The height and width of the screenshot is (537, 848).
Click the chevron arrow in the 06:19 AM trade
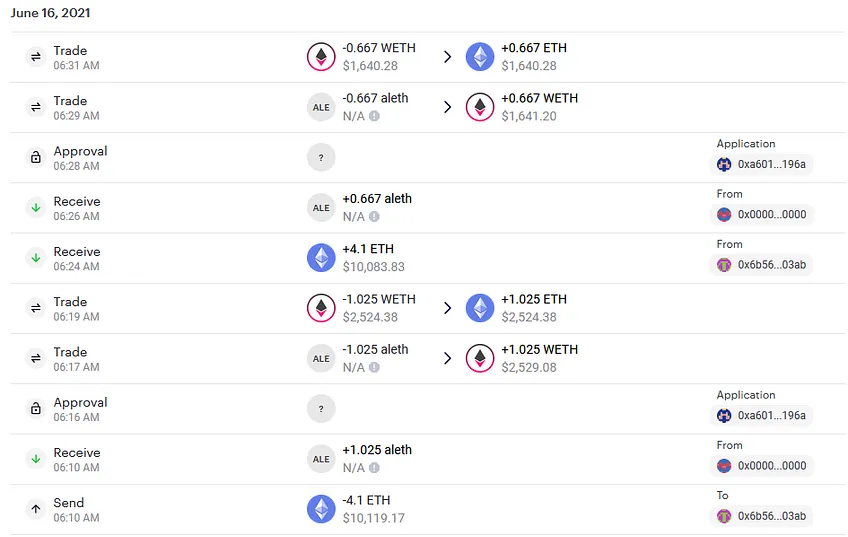click(447, 308)
